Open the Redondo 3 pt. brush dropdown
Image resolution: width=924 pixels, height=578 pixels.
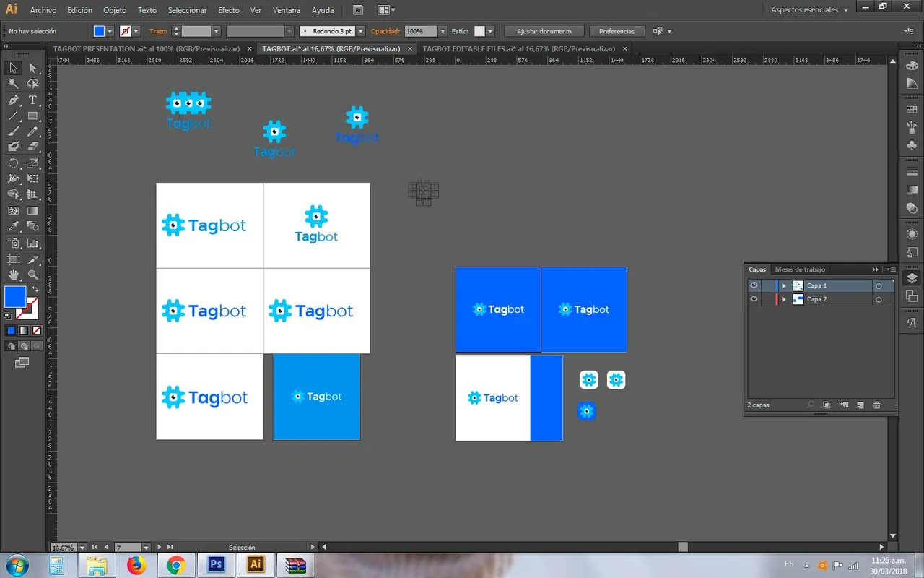tap(359, 31)
